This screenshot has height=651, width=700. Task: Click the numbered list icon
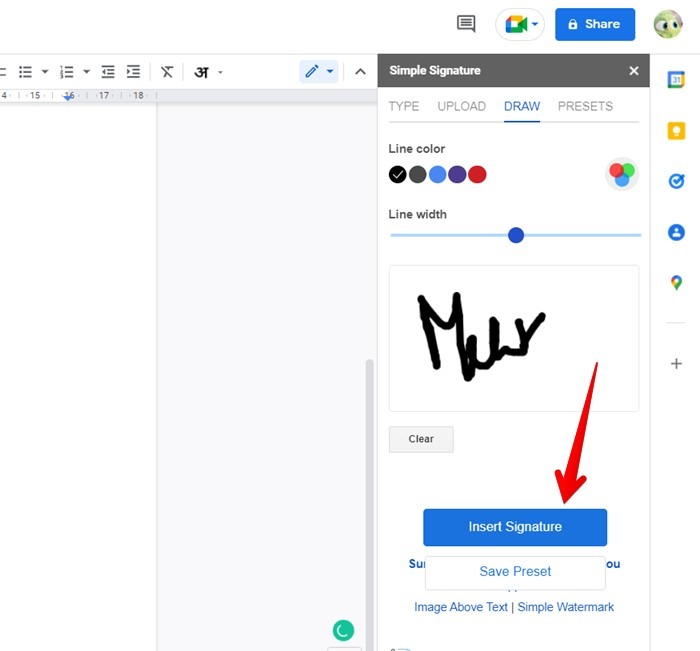coord(67,72)
